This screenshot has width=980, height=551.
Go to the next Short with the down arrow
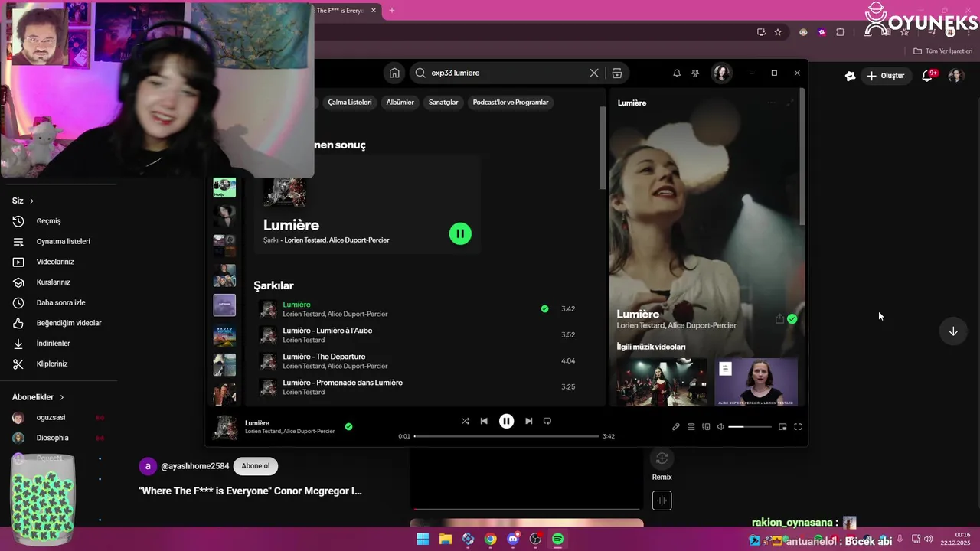[x=953, y=331]
